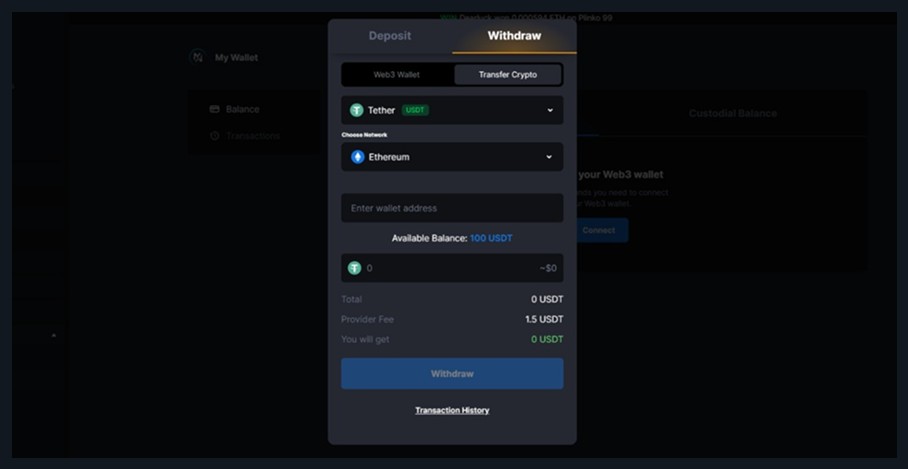Click the 100 USDT available balance
The height and width of the screenshot is (469, 908).
pyautogui.click(x=491, y=238)
